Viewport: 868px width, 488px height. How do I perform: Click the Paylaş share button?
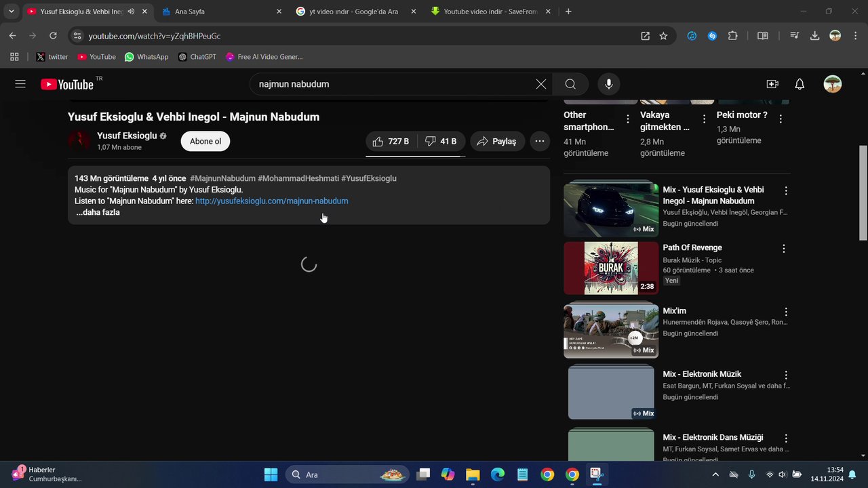click(497, 141)
